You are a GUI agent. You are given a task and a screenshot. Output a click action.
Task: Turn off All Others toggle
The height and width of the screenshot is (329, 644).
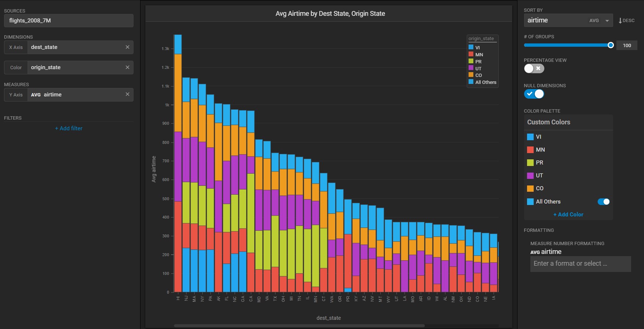(603, 202)
